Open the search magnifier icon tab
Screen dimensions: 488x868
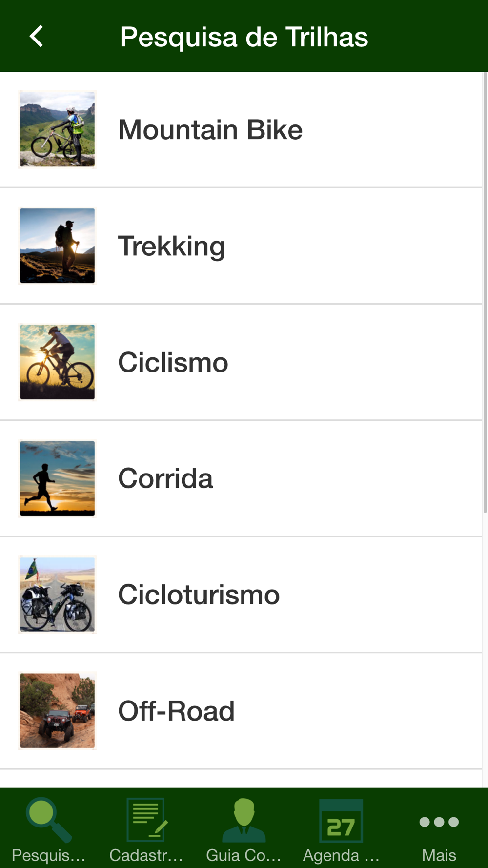(x=48, y=820)
